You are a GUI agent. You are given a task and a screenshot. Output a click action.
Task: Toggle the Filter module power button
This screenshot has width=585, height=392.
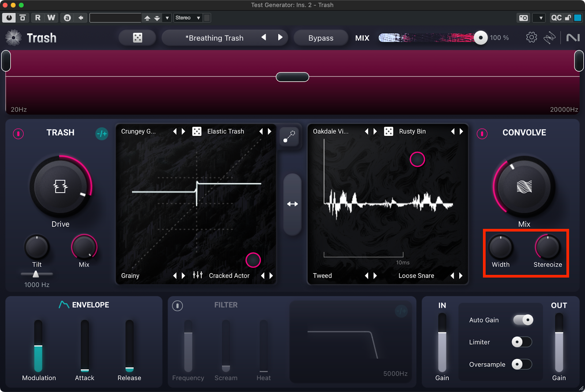(177, 305)
